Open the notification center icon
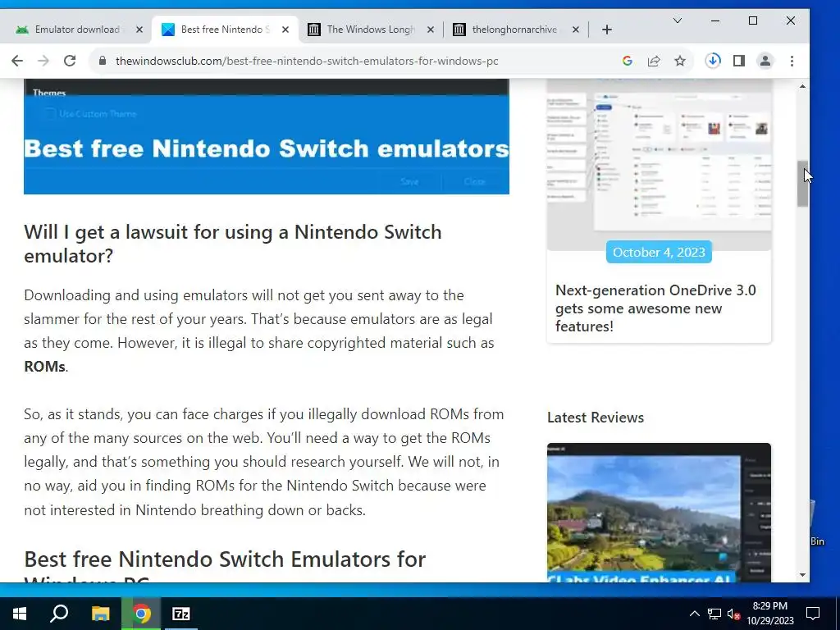The image size is (840, 630). [x=813, y=614]
